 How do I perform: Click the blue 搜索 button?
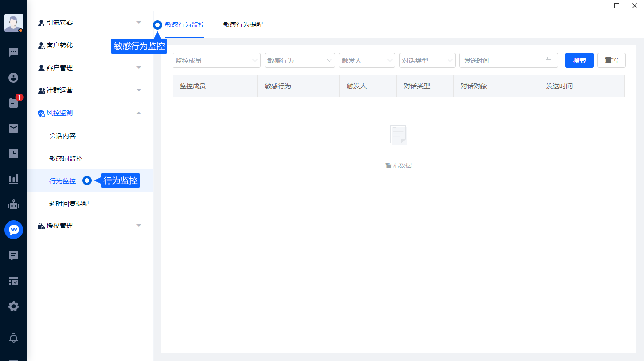click(x=579, y=61)
